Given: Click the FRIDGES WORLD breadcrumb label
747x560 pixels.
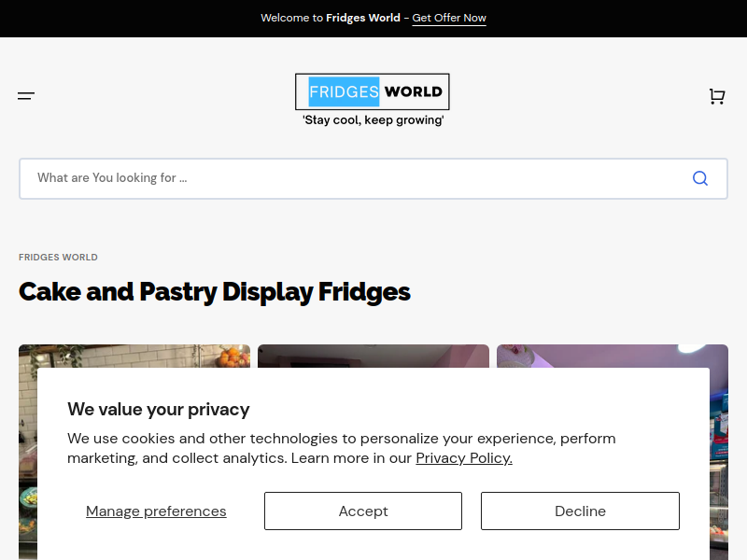Looking at the screenshot, I should [x=58, y=258].
